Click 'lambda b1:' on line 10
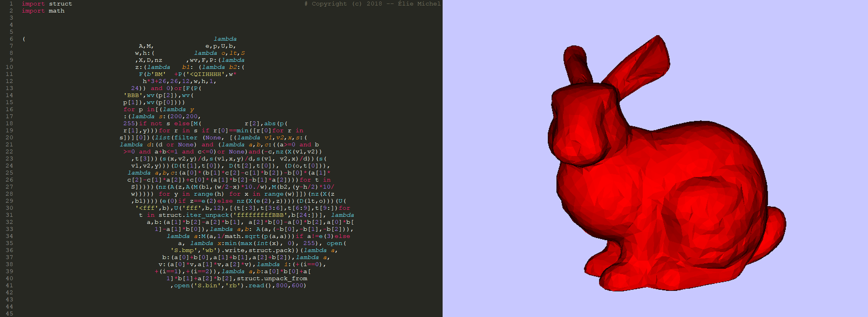Image resolution: width=868 pixels, height=317 pixels. pyautogui.click(x=170, y=67)
